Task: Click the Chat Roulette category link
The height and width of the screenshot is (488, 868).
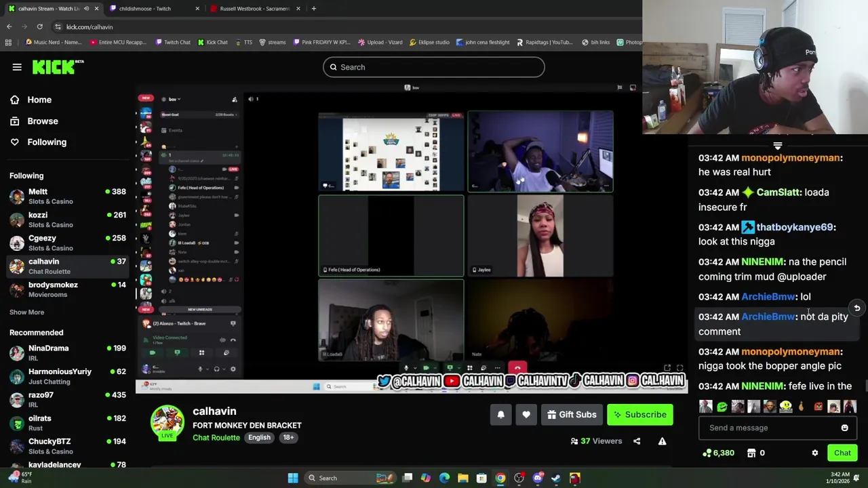Action: 216,438
